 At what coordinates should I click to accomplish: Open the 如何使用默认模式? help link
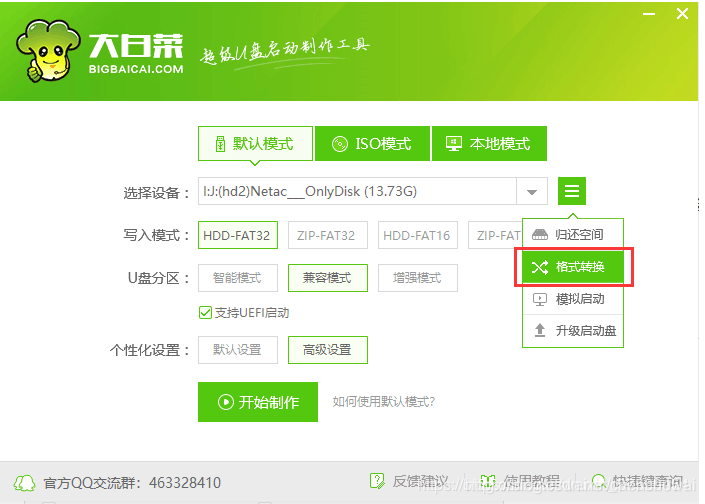pyautogui.click(x=384, y=402)
